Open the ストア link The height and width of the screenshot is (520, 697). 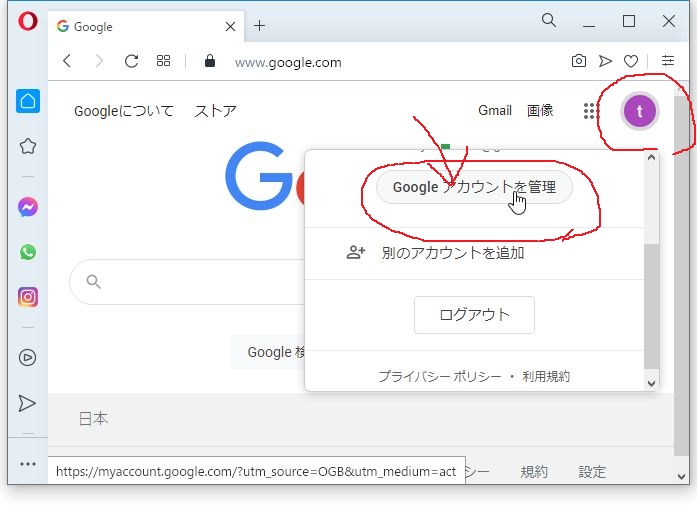pos(215,111)
